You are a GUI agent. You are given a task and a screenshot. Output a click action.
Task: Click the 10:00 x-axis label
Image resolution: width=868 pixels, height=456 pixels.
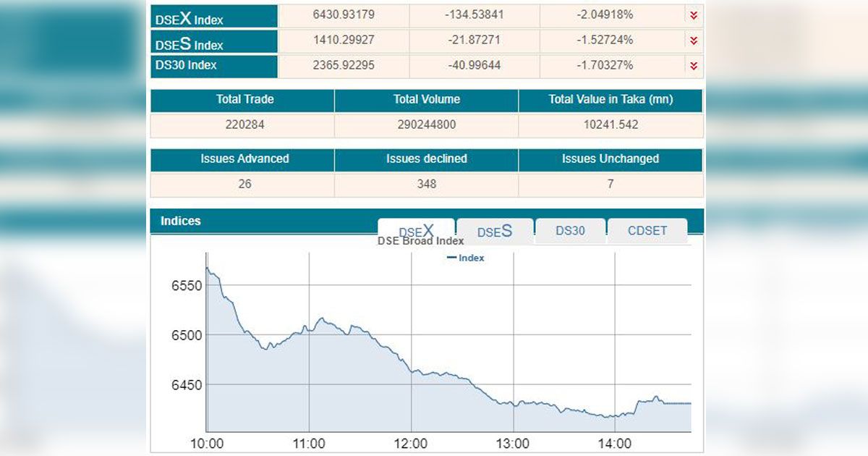pos(207,444)
